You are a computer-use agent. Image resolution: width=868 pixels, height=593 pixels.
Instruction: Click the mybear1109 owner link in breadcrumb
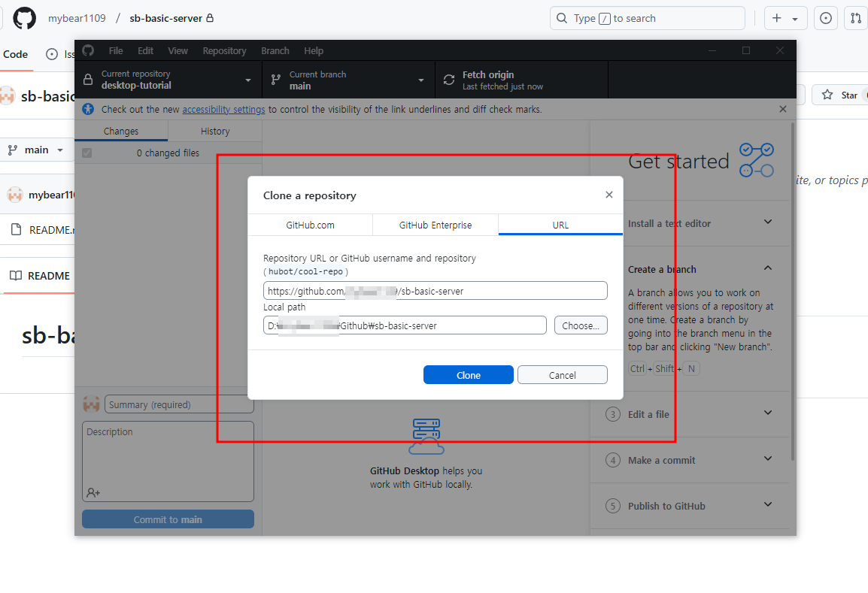click(x=77, y=18)
